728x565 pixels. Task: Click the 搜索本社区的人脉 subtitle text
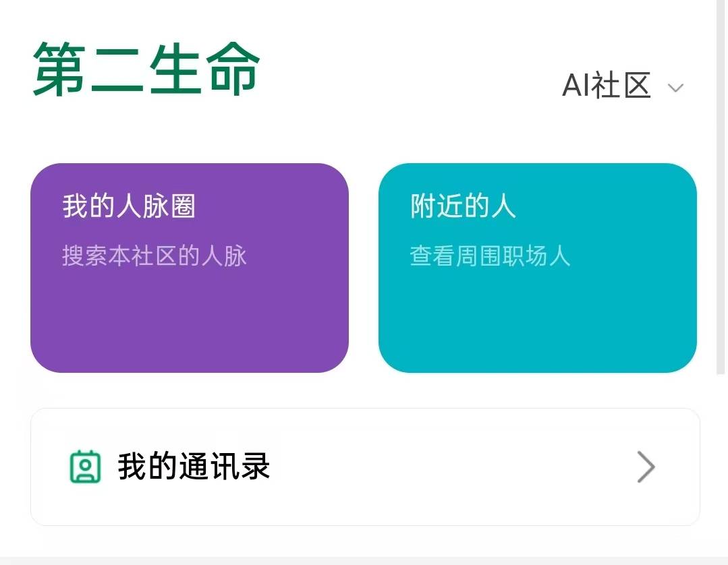coord(155,256)
